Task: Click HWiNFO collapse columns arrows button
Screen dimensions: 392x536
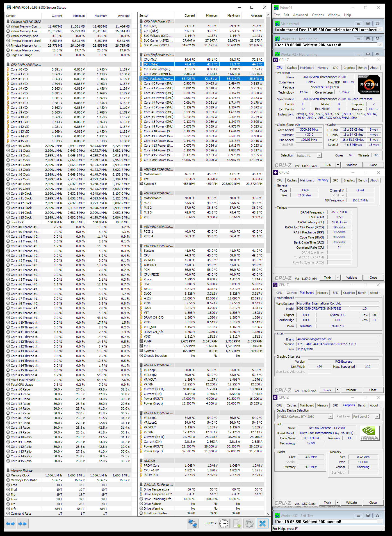Action: (22, 523)
